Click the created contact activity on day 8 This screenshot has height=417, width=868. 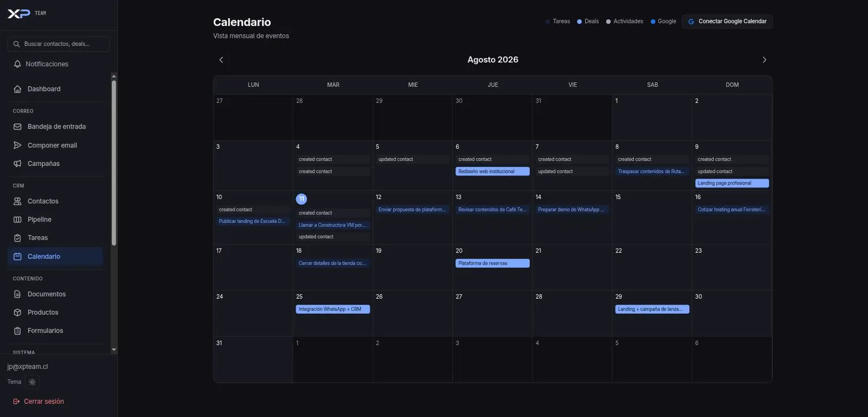(652, 159)
